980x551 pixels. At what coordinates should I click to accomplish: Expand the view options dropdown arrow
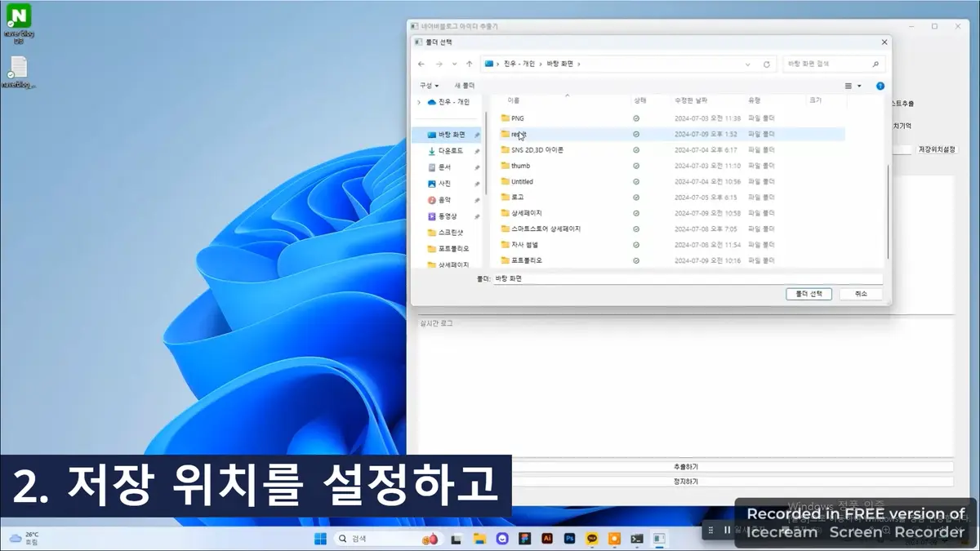(859, 86)
